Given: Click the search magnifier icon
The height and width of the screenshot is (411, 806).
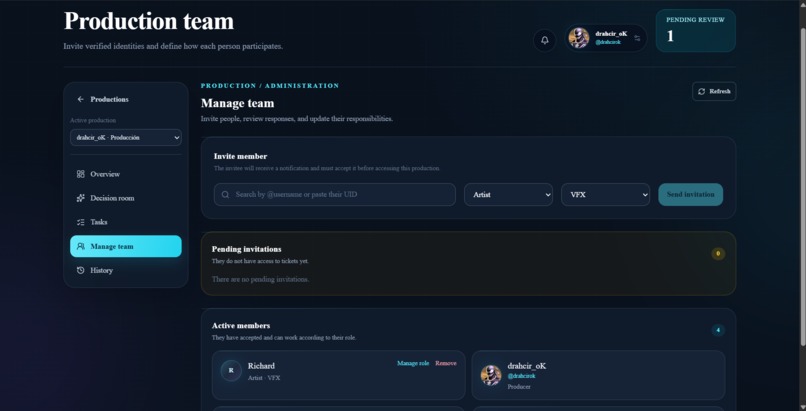Looking at the screenshot, I should tap(225, 195).
